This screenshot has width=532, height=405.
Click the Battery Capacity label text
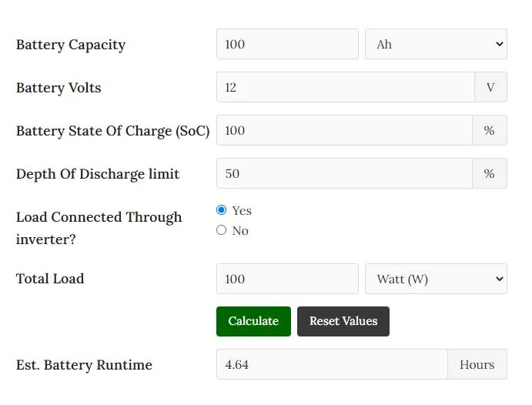pyautogui.click(x=71, y=45)
